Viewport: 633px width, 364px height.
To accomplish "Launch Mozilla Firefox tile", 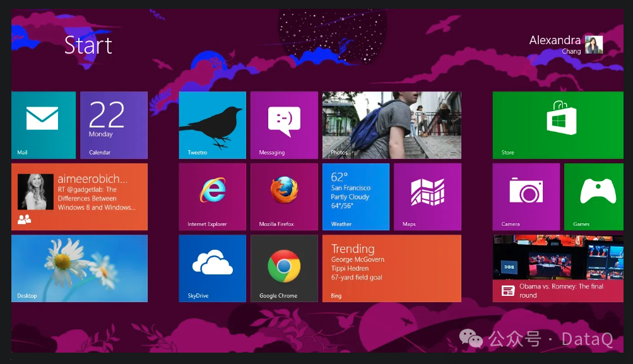I will [284, 197].
